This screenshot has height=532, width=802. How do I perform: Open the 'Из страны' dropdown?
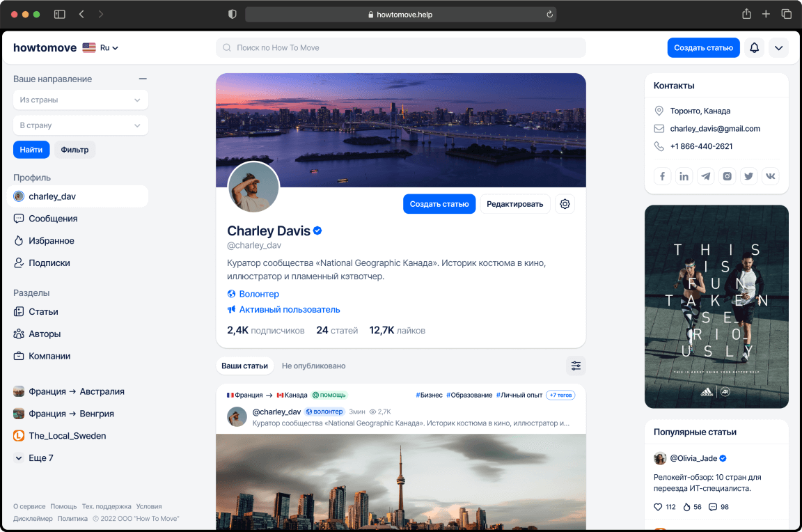(80, 100)
